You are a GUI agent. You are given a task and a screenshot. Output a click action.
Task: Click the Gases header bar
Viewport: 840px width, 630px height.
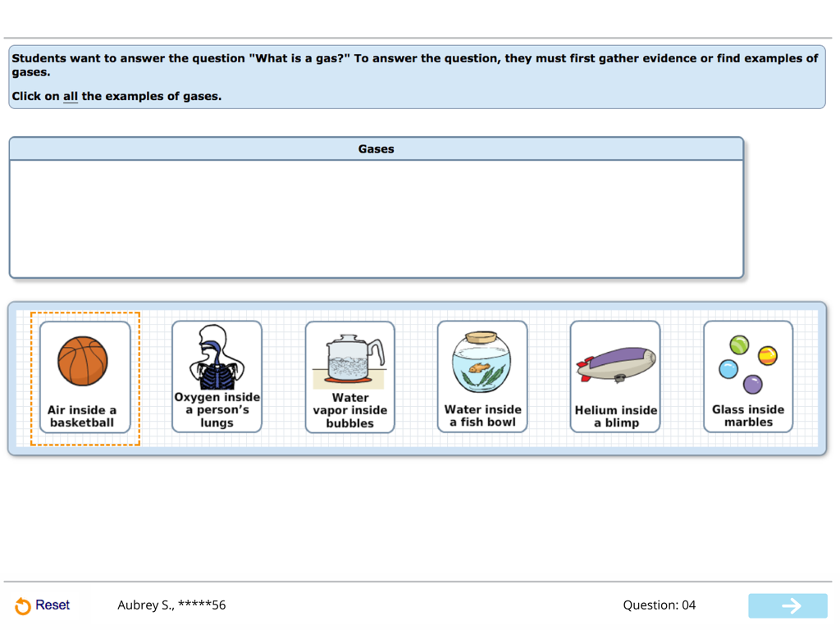tap(376, 148)
